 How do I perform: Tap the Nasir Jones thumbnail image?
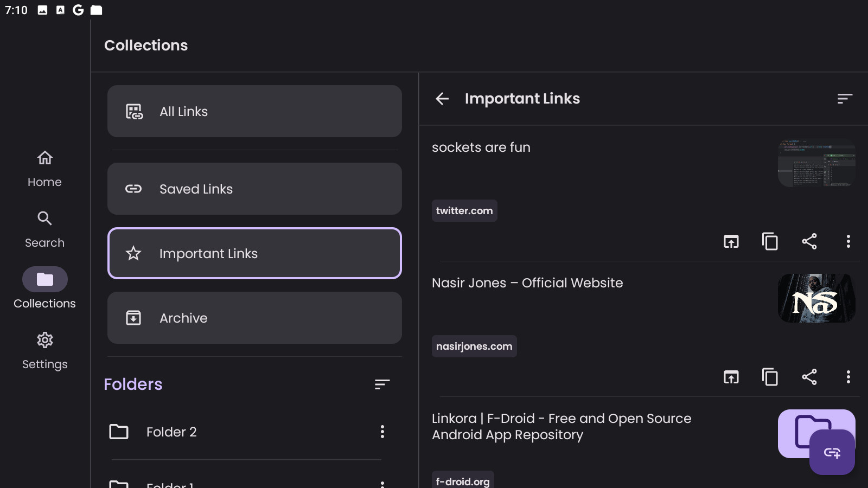coord(816,298)
